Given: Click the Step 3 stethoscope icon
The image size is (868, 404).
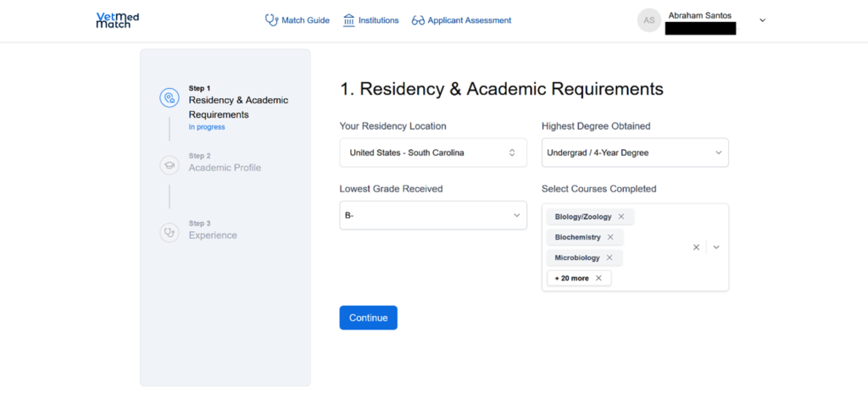Looking at the screenshot, I should click(x=170, y=233).
